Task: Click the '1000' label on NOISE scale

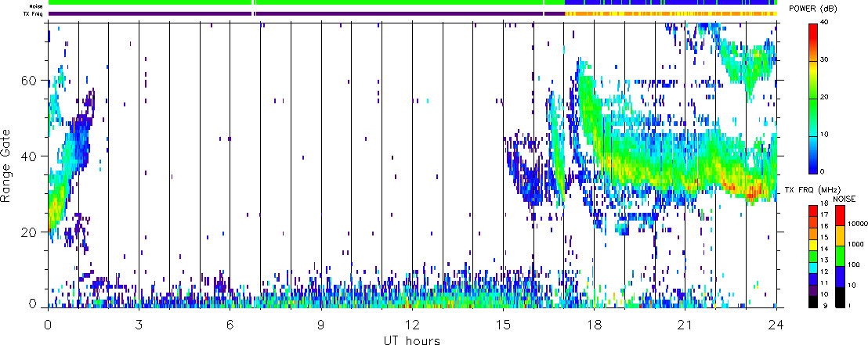Action: [x=855, y=244]
